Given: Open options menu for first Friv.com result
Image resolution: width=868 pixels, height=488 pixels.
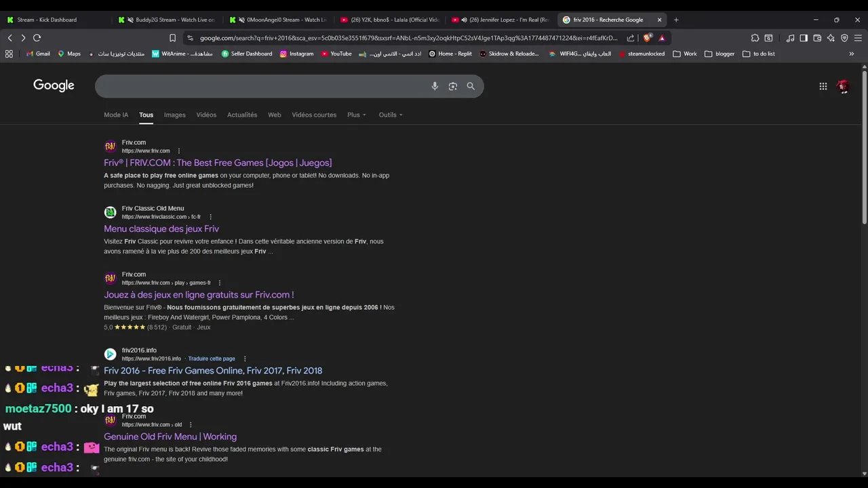Looking at the screenshot, I should point(179,151).
